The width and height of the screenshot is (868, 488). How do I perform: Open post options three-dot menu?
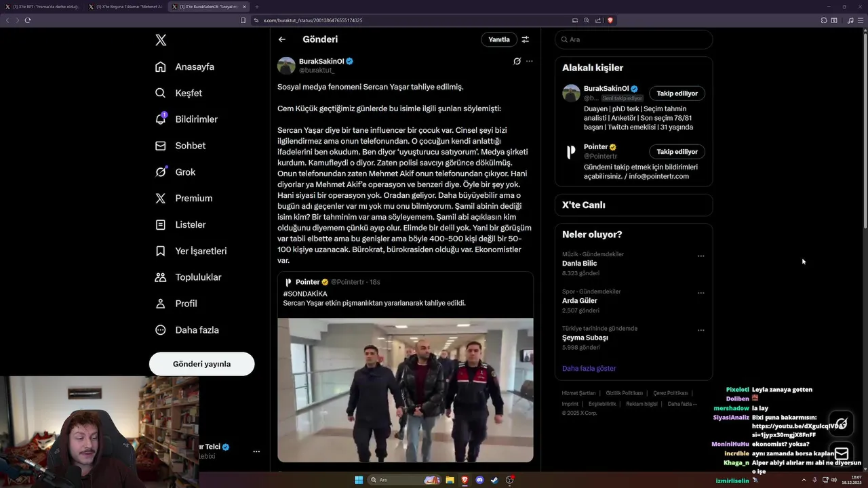[530, 61]
